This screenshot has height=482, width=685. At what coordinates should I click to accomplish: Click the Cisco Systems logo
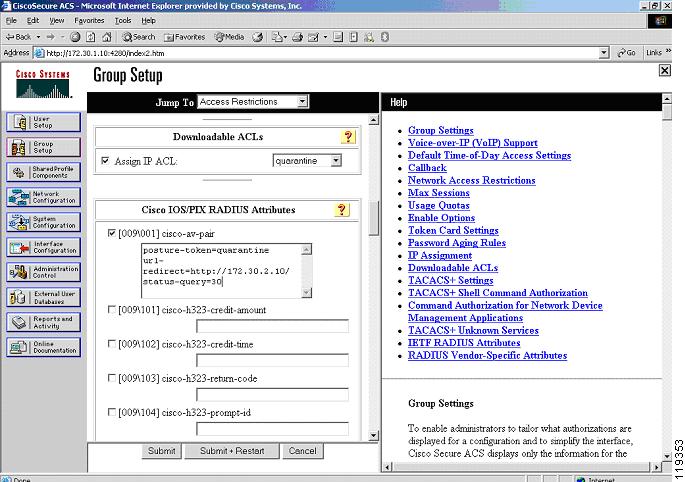pos(43,84)
